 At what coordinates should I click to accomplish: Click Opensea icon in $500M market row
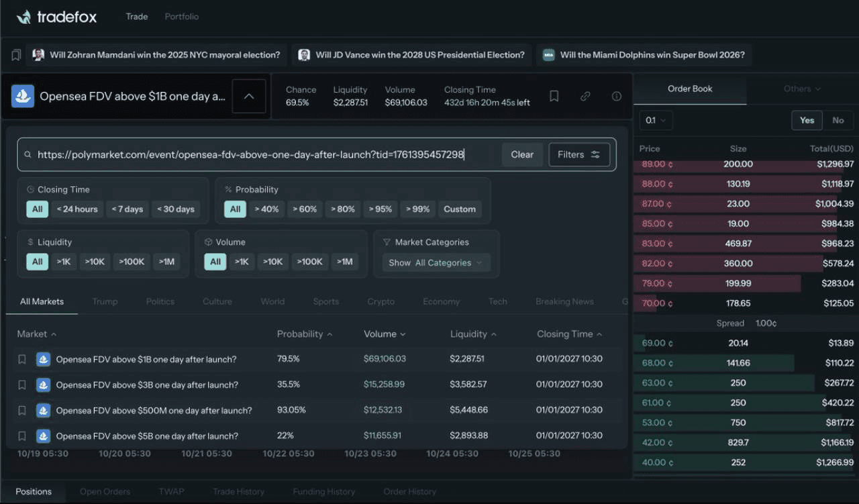coord(44,410)
